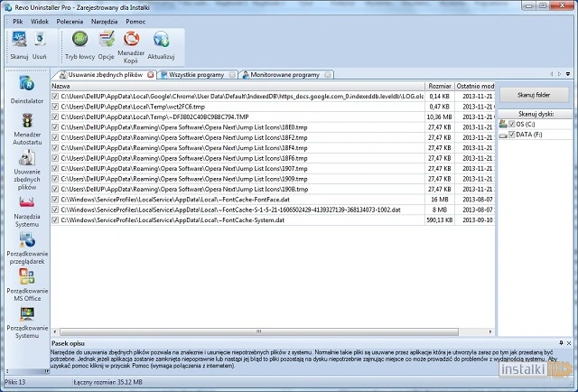Sort the list by Rozmiar column header
The image size is (578, 392).
point(439,86)
